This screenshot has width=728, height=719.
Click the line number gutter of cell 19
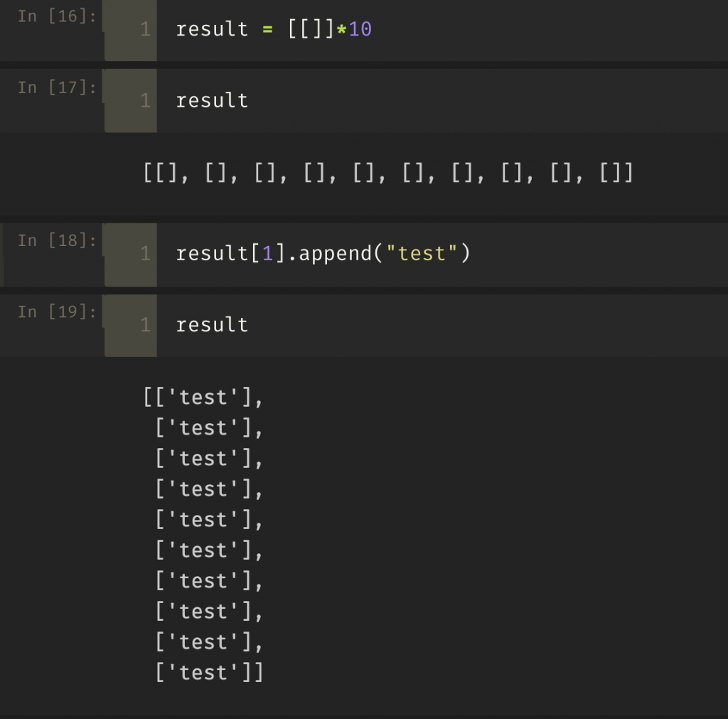pos(145,325)
